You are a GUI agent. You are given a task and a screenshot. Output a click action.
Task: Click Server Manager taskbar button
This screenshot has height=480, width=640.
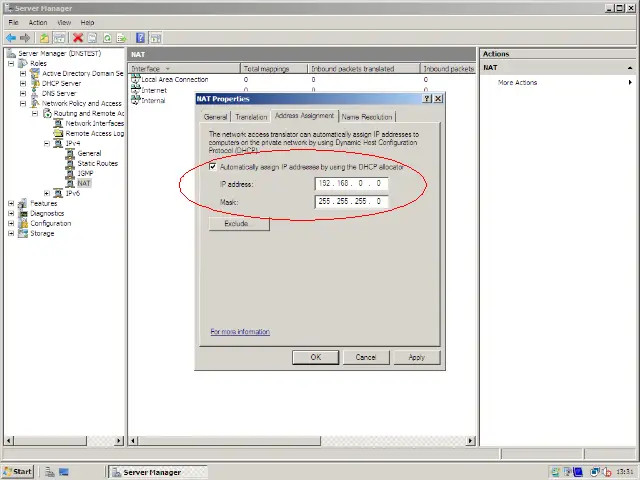click(x=158, y=472)
